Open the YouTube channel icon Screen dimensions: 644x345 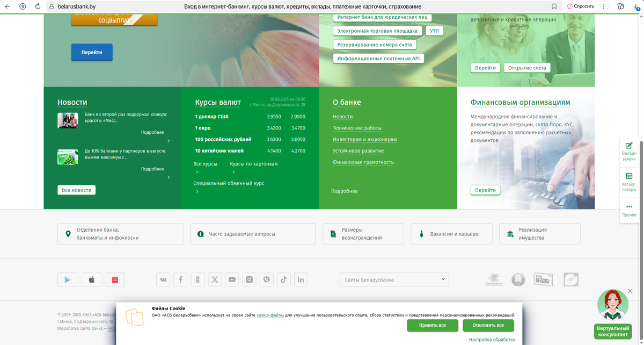point(232,279)
